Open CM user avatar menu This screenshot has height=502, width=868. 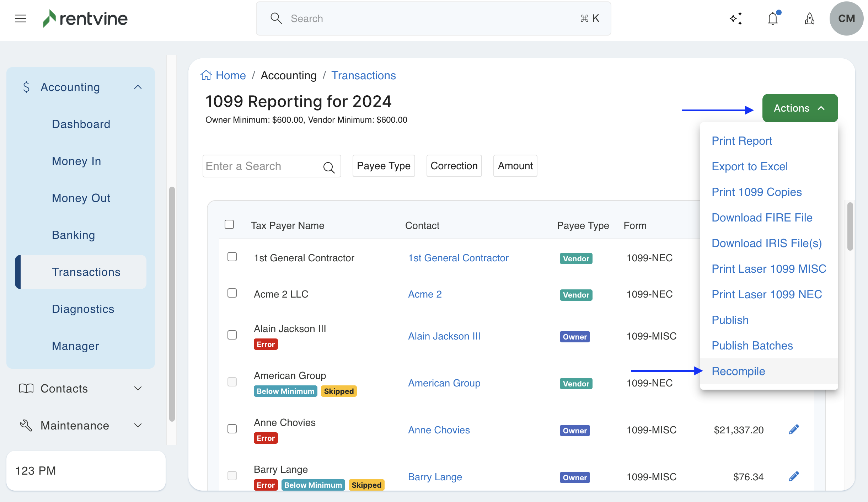pos(846,18)
